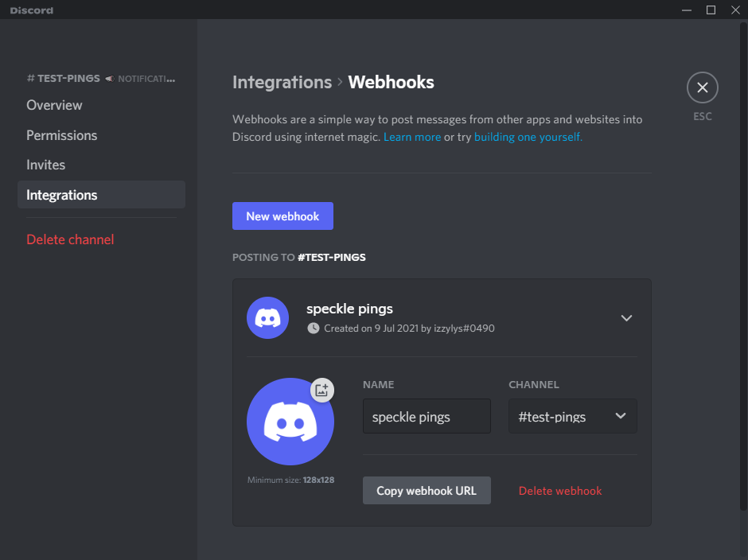Maximize the Discord window
The height and width of the screenshot is (560, 748).
coord(711,10)
